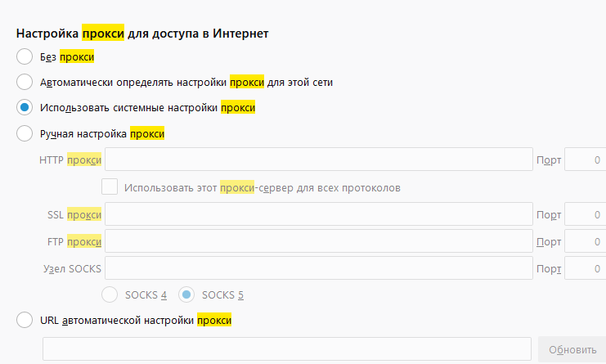Click the SOCKS port field
606x364 pixels.
pyautogui.click(x=585, y=268)
